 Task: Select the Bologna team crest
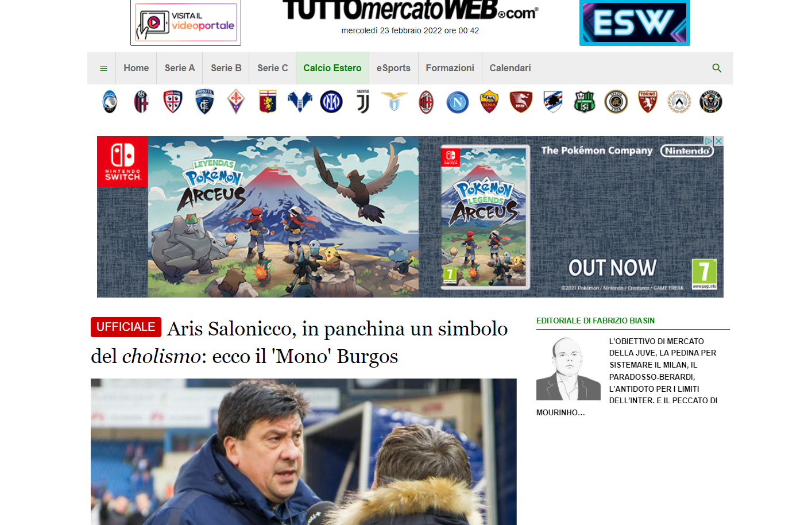point(141,102)
